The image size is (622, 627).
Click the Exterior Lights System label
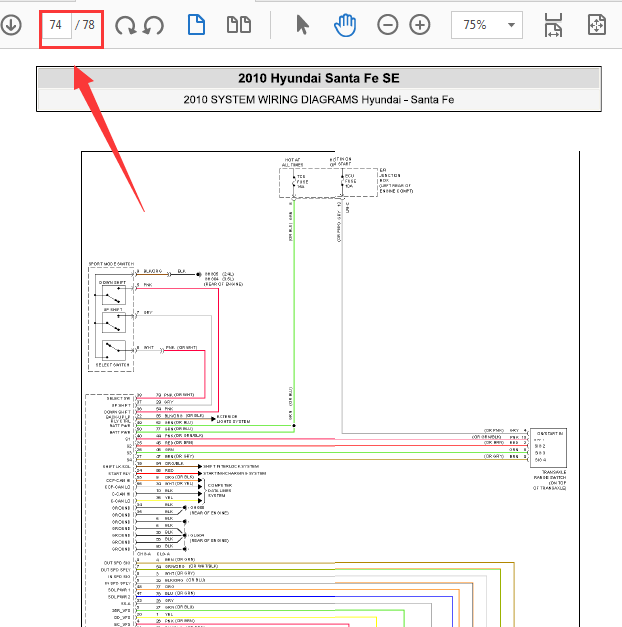233,419
